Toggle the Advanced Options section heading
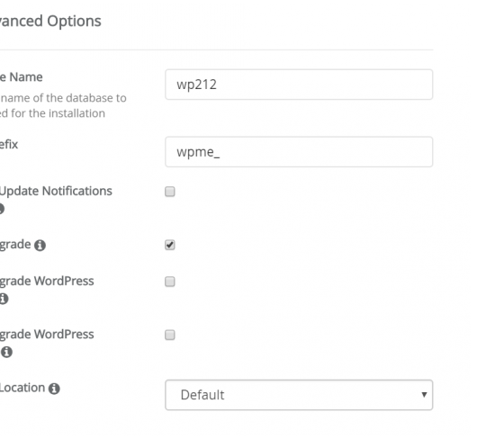This screenshot has width=504, height=448. (50, 22)
